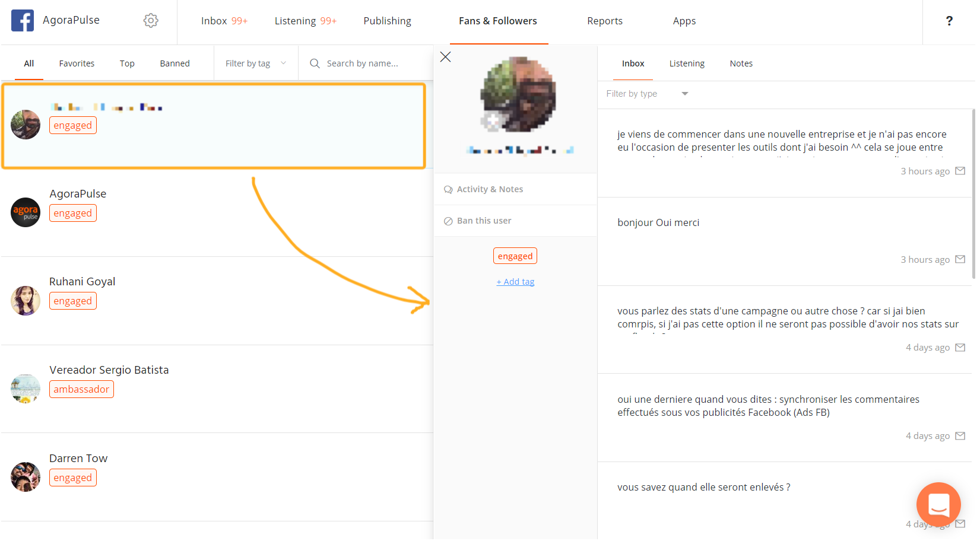This screenshot has width=980, height=541.
Task: Open the Notes tab
Action: point(741,63)
